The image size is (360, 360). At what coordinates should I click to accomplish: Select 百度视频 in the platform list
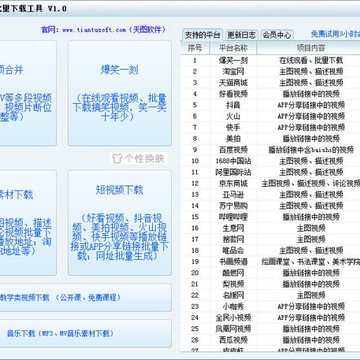pyautogui.click(x=233, y=150)
